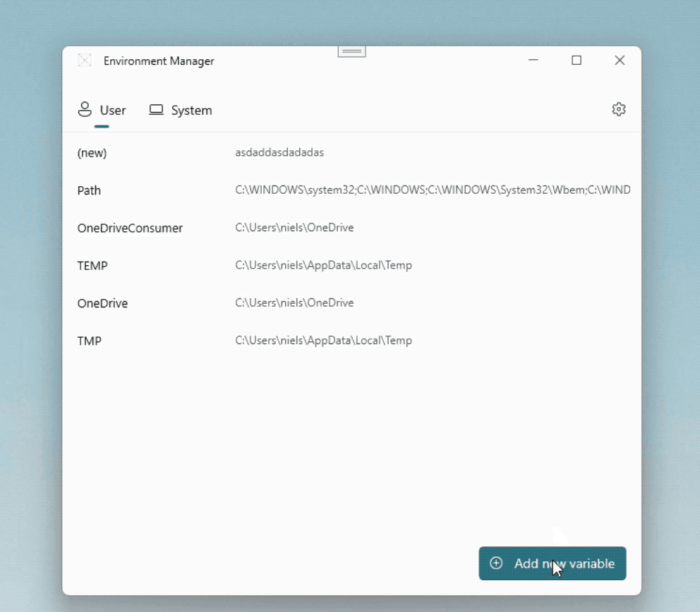Select the TMP variable name

point(90,341)
